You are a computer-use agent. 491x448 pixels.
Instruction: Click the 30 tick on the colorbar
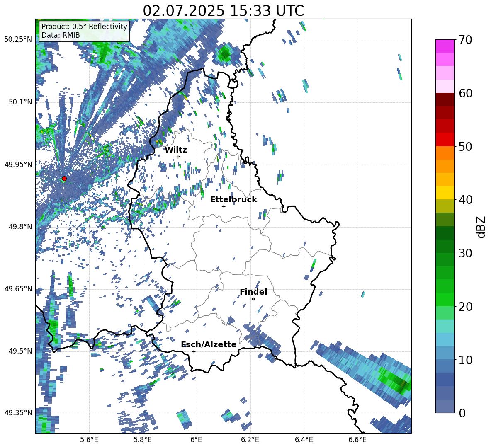point(465,253)
